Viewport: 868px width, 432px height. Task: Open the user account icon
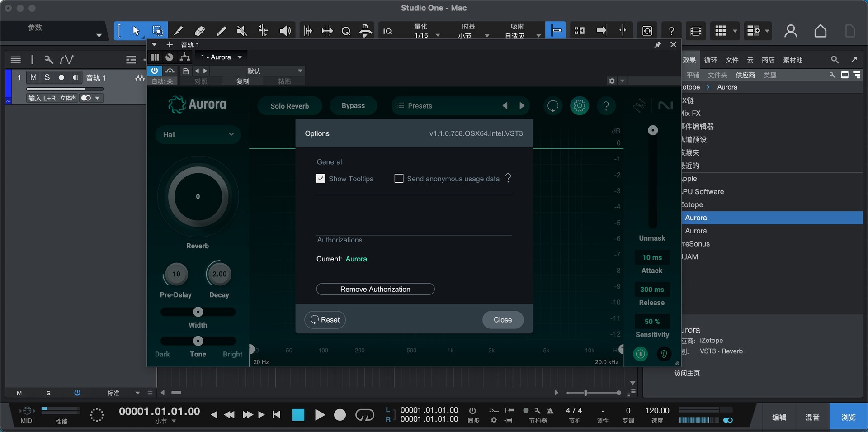coord(790,31)
